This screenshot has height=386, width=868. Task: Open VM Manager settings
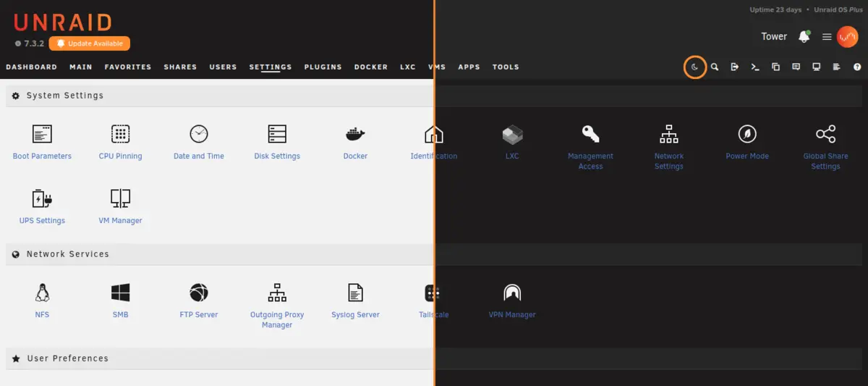120,207
